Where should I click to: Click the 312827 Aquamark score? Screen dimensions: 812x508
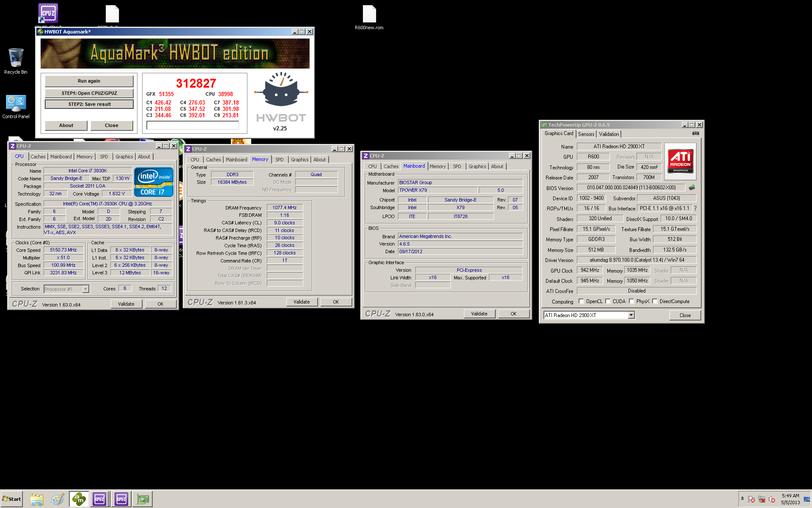coord(196,83)
